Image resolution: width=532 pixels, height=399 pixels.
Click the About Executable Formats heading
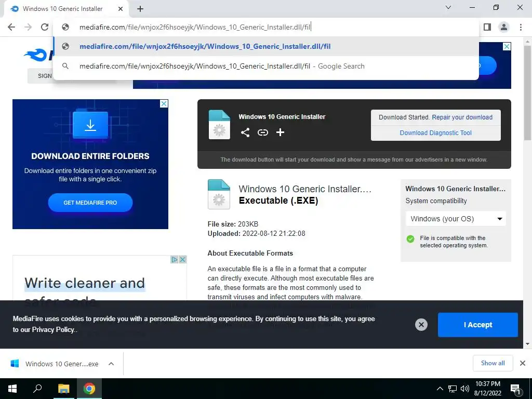pyautogui.click(x=250, y=253)
